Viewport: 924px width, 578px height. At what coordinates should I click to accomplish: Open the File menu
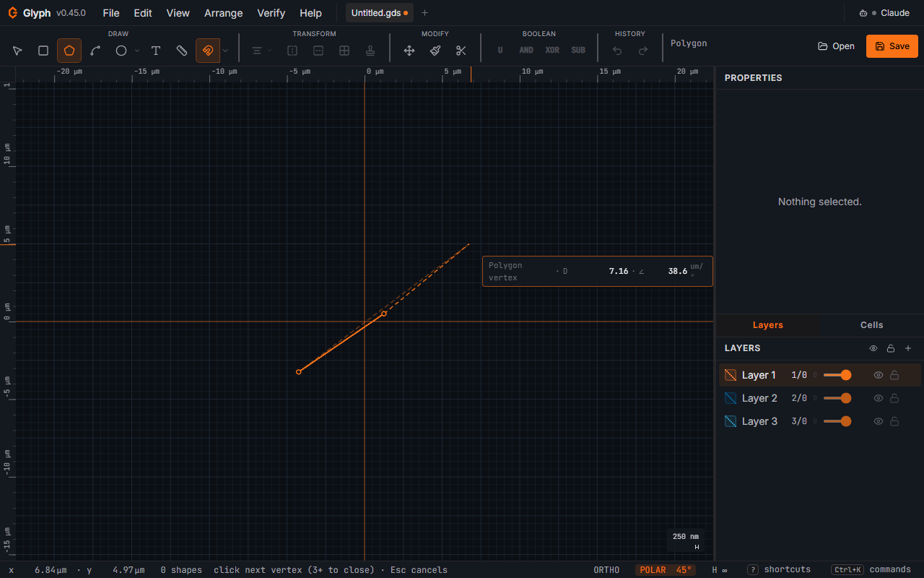coord(111,13)
